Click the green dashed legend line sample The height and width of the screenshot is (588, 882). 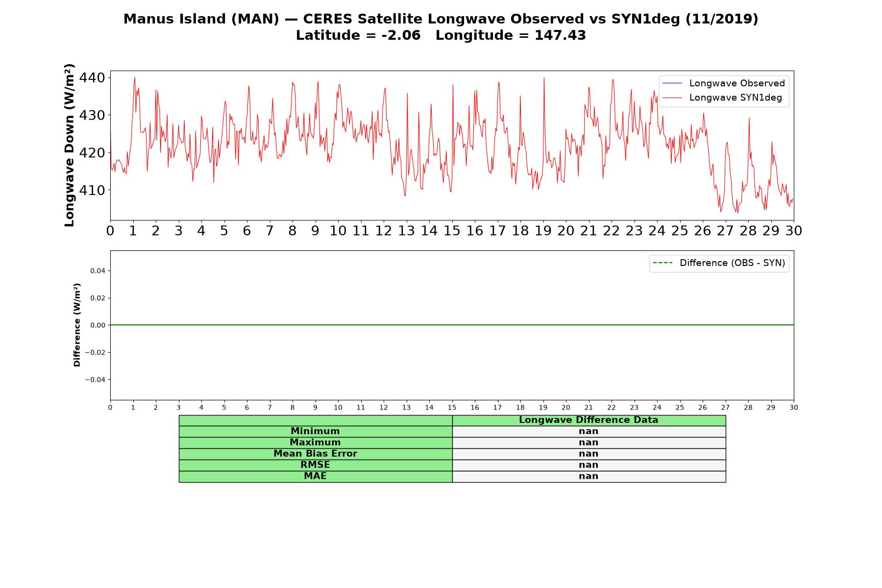coord(662,263)
